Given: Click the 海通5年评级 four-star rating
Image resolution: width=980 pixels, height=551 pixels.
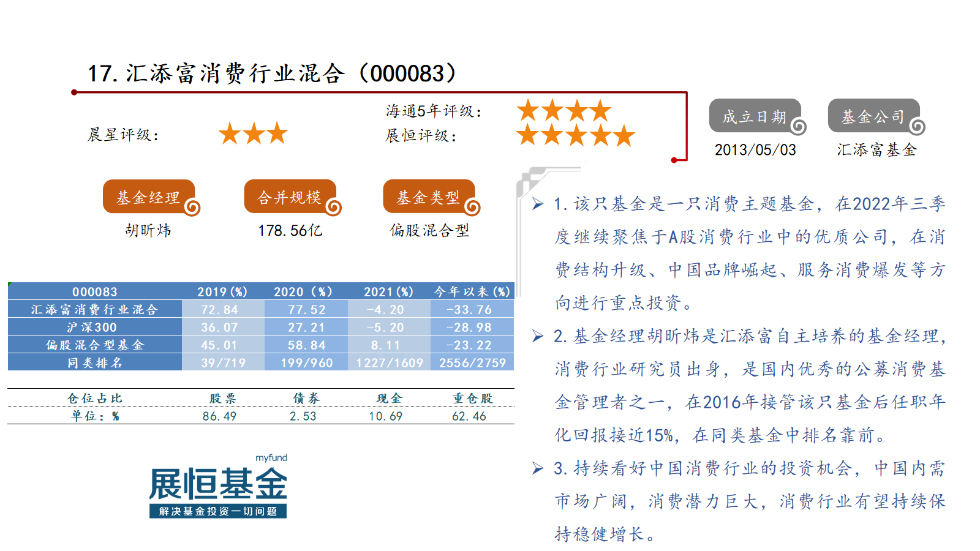Looking at the screenshot, I should point(563,111).
